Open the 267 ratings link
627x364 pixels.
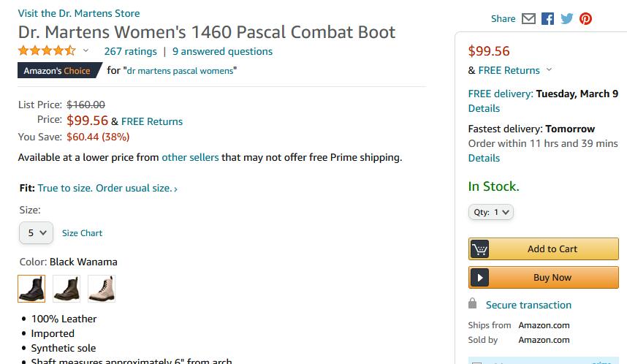[x=130, y=52]
